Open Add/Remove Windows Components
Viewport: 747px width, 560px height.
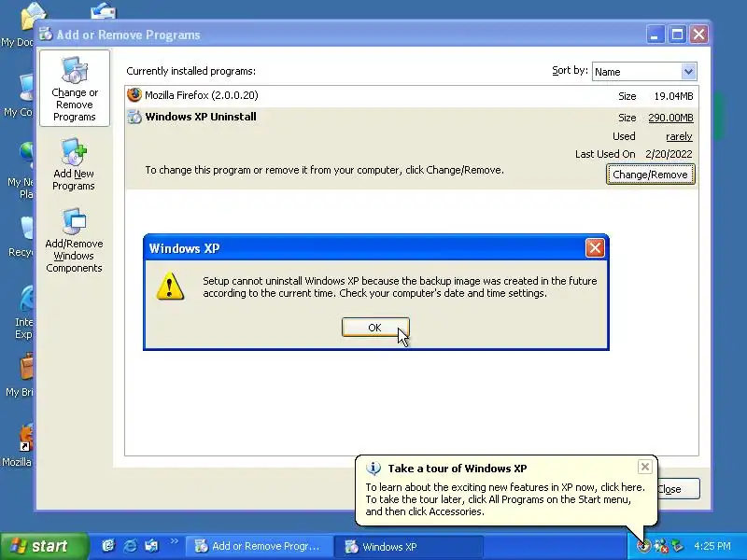pyautogui.click(x=74, y=241)
